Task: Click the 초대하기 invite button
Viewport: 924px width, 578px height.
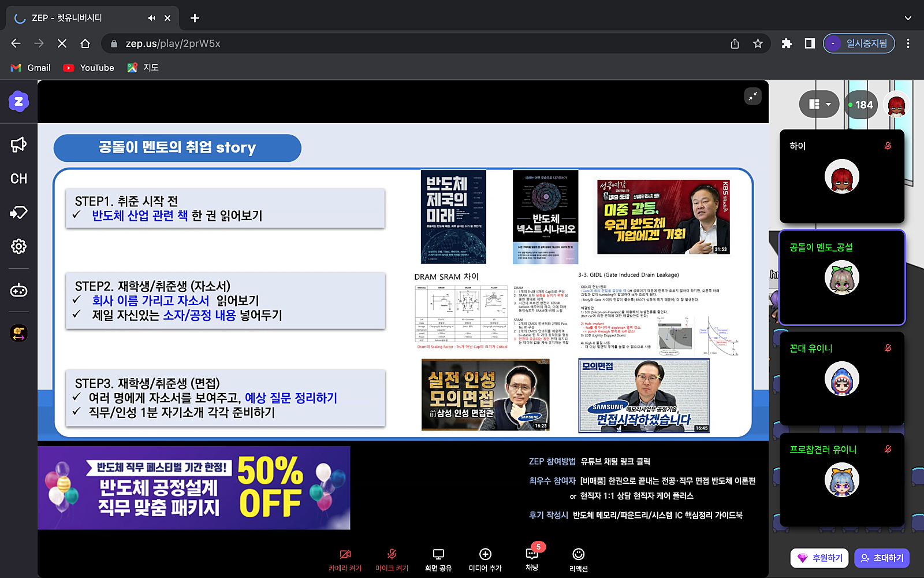Action: 882,558
